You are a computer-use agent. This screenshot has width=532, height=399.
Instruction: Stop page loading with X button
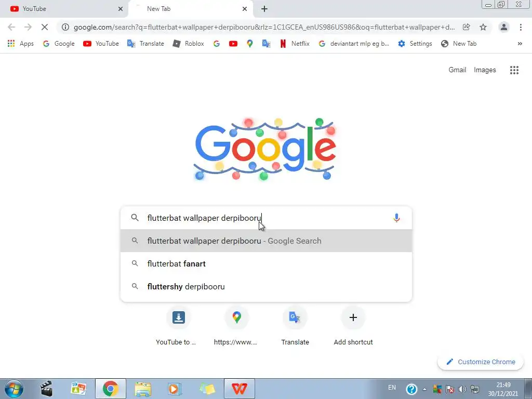45,27
